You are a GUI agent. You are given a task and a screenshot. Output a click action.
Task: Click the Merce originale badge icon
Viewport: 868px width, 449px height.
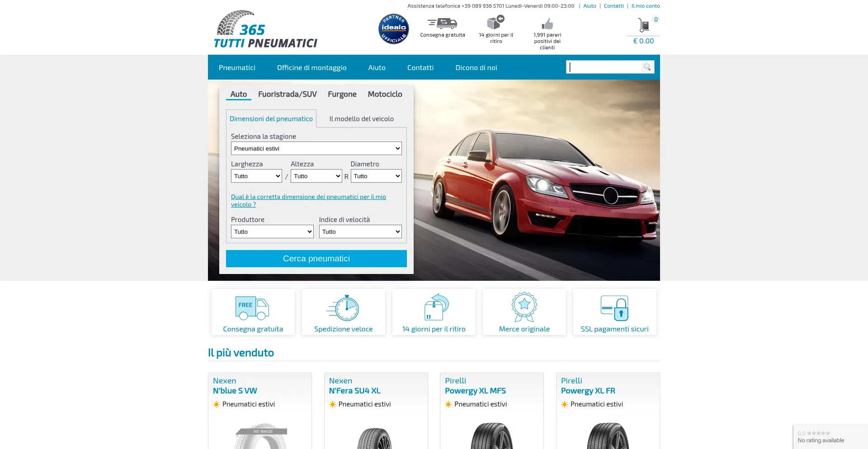point(524,307)
